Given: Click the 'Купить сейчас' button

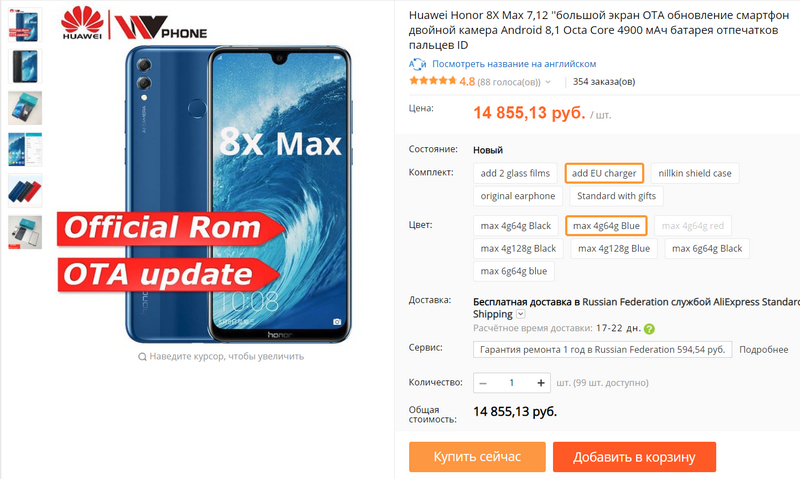Looking at the screenshot, I should click(477, 457).
